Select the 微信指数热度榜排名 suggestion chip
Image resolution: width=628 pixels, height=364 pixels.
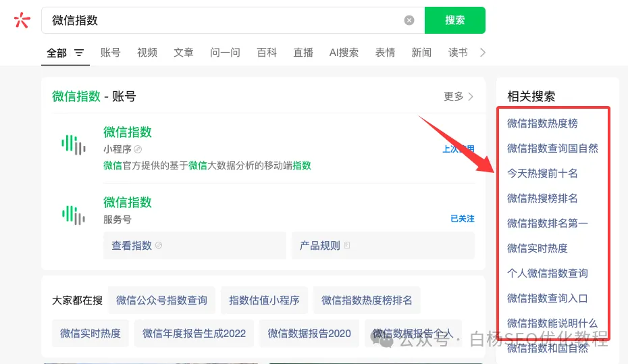(x=367, y=301)
